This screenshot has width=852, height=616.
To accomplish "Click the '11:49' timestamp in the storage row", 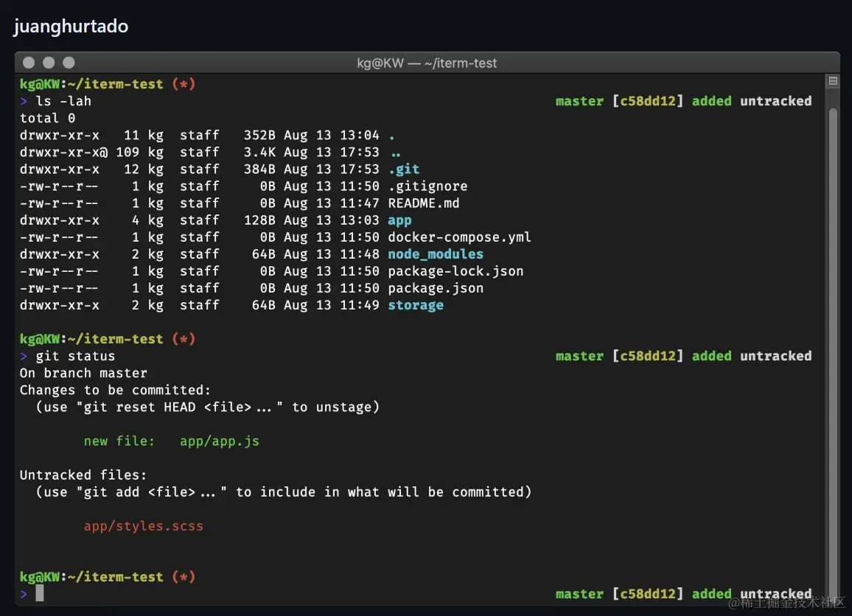I will click(x=360, y=305).
